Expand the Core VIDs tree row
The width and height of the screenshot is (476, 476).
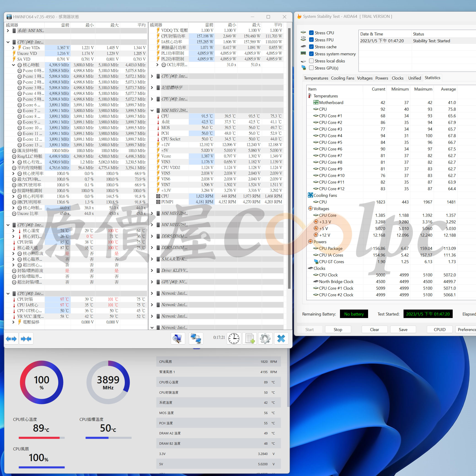tap(13, 48)
